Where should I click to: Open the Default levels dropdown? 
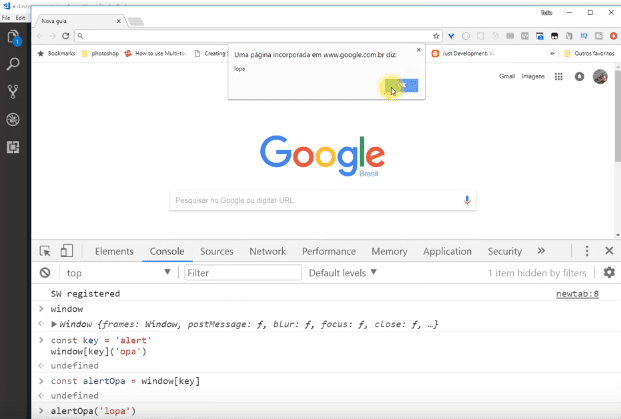tap(343, 273)
